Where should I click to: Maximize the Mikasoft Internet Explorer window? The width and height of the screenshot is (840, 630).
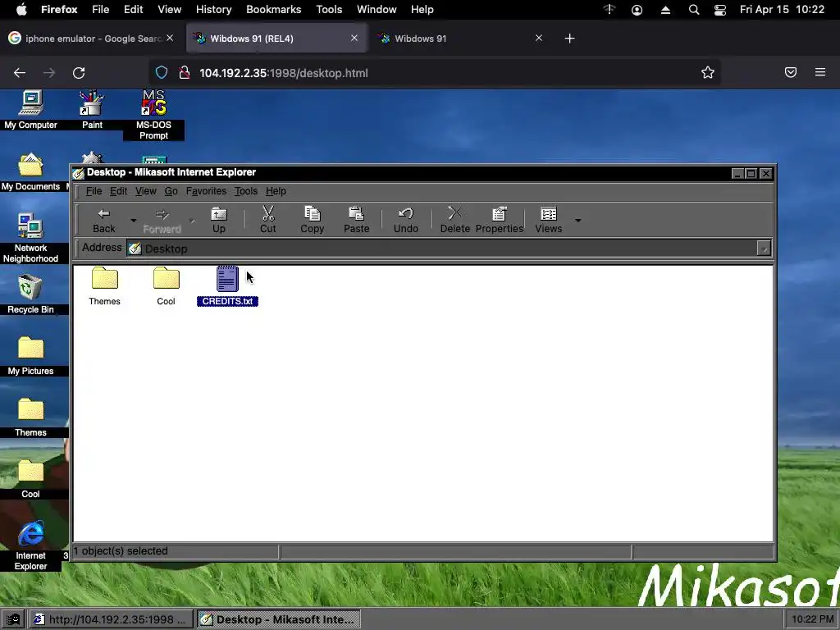[x=751, y=174]
